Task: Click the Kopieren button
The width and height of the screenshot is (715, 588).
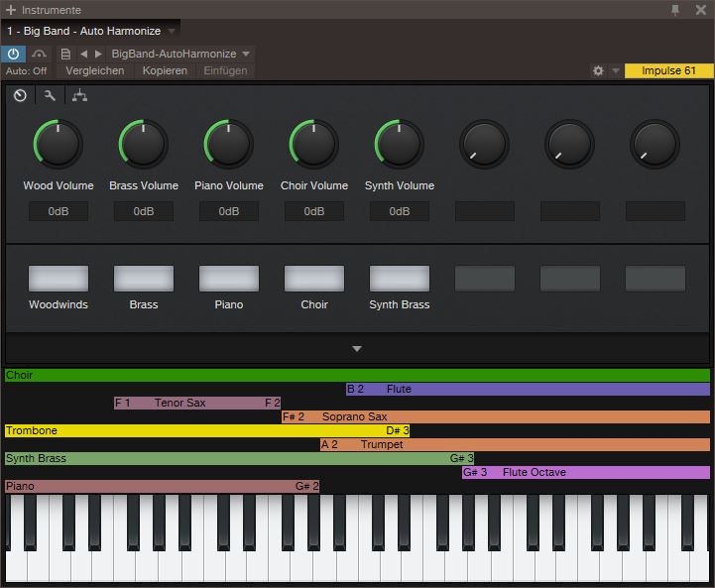Action: [165, 70]
